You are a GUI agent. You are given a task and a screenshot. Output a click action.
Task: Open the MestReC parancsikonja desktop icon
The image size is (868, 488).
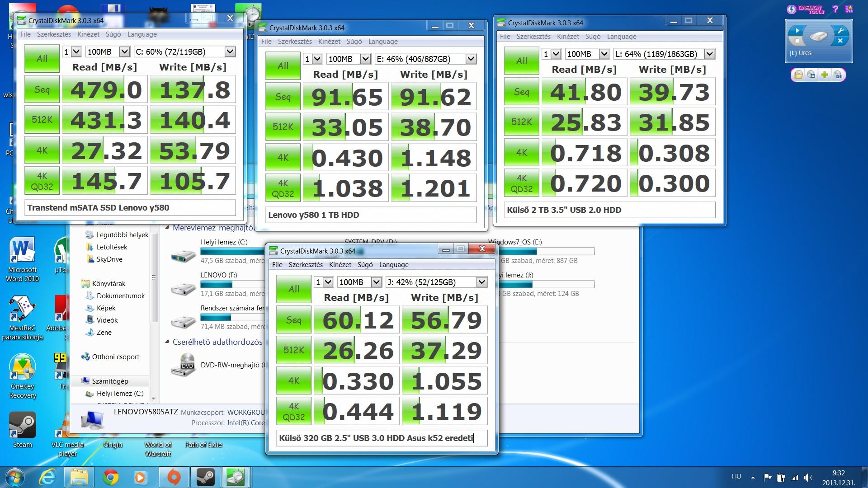(22, 318)
